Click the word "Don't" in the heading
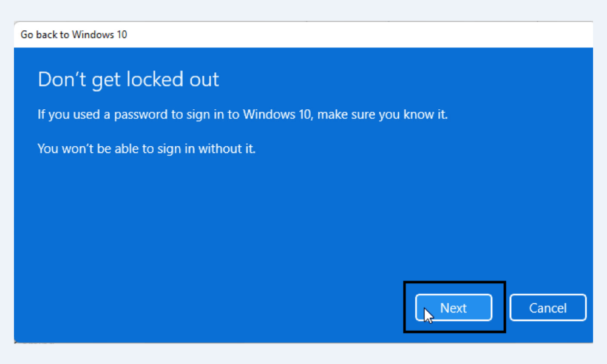The image size is (607, 364). (61, 79)
